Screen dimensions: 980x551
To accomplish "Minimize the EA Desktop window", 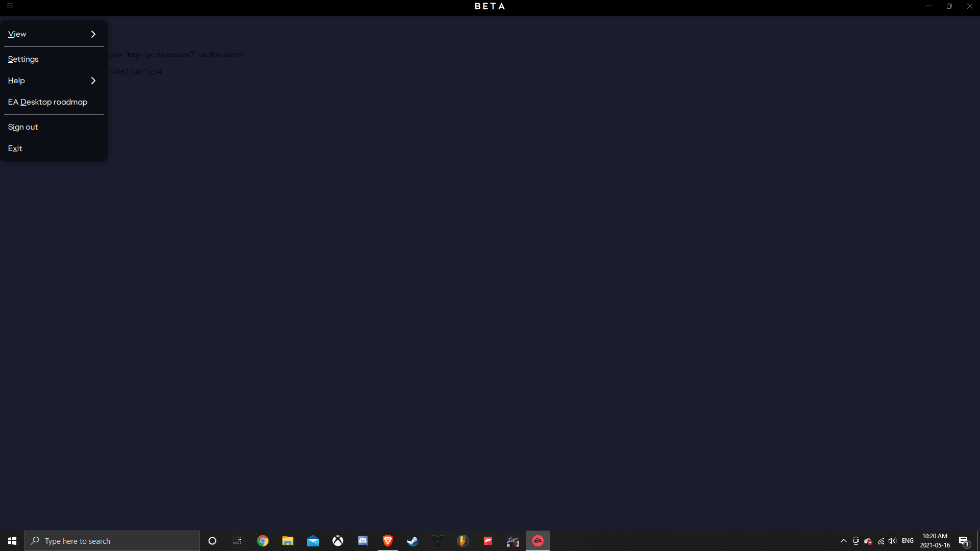I will [929, 6].
